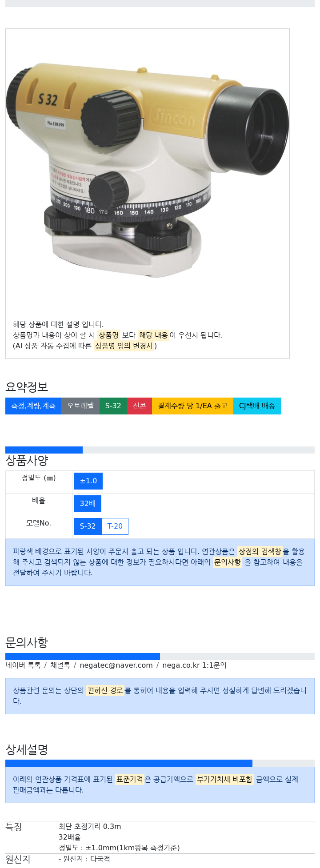Viewport: 320px width, 868px height.
Task: Click the gray 오토레벨 tag
Action: click(80, 406)
